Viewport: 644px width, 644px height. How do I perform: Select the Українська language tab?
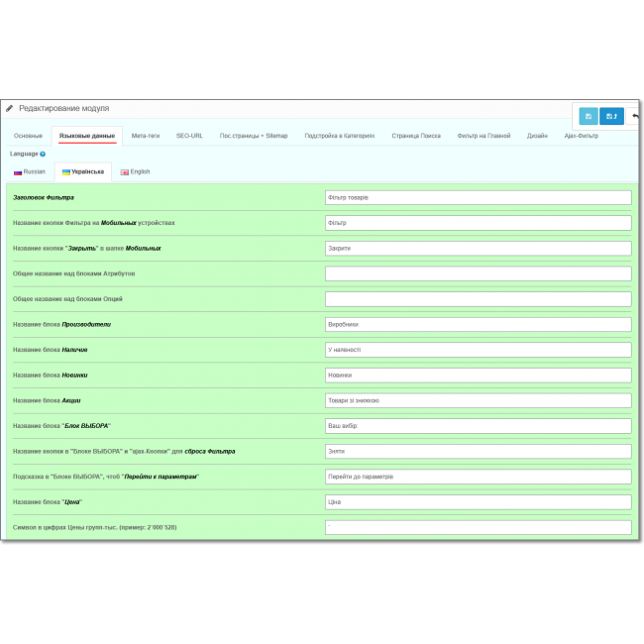coord(83,171)
